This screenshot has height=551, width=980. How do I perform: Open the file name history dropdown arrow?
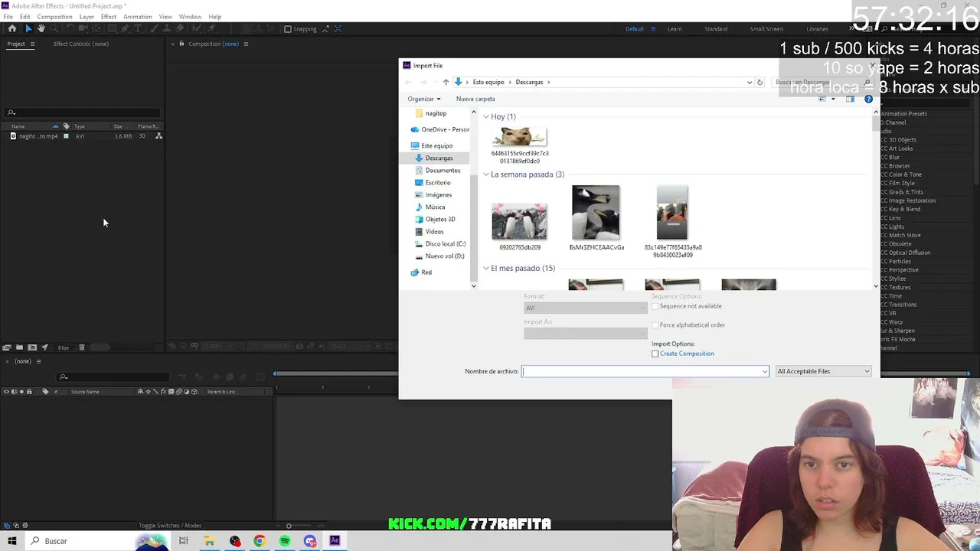[x=764, y=371]
